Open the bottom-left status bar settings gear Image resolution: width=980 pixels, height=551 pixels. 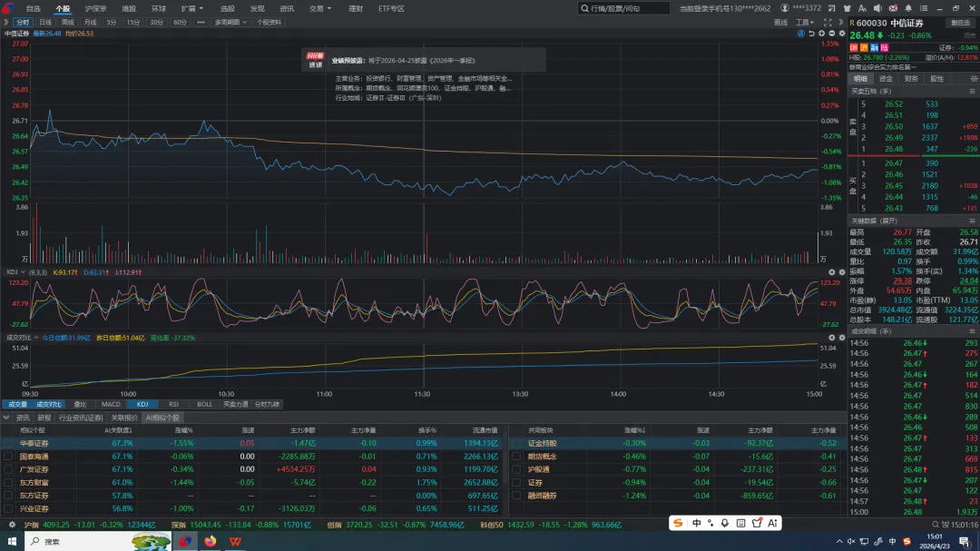point(12,525)
